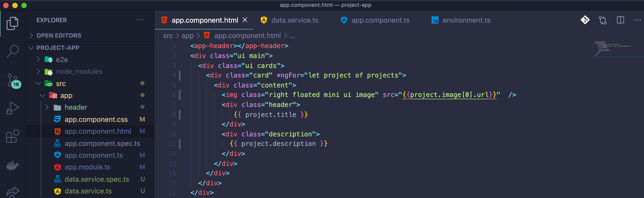Image resolution: width=644 pixels, height=198 pixels.
Task: Open the Search panel
Action: coord(12,51)
